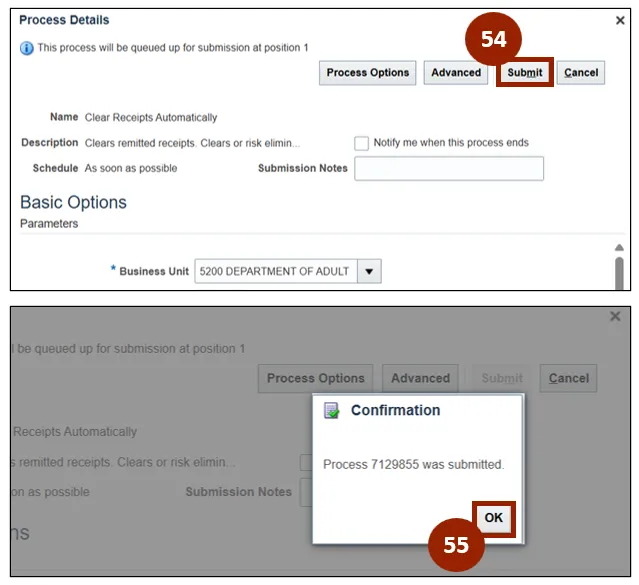Image resolution: width=639 pixels, height=585 pixels.
Task: Click the dimmed close X in lower screenshot
Action: pyautogui.click(x=615, y=316)
